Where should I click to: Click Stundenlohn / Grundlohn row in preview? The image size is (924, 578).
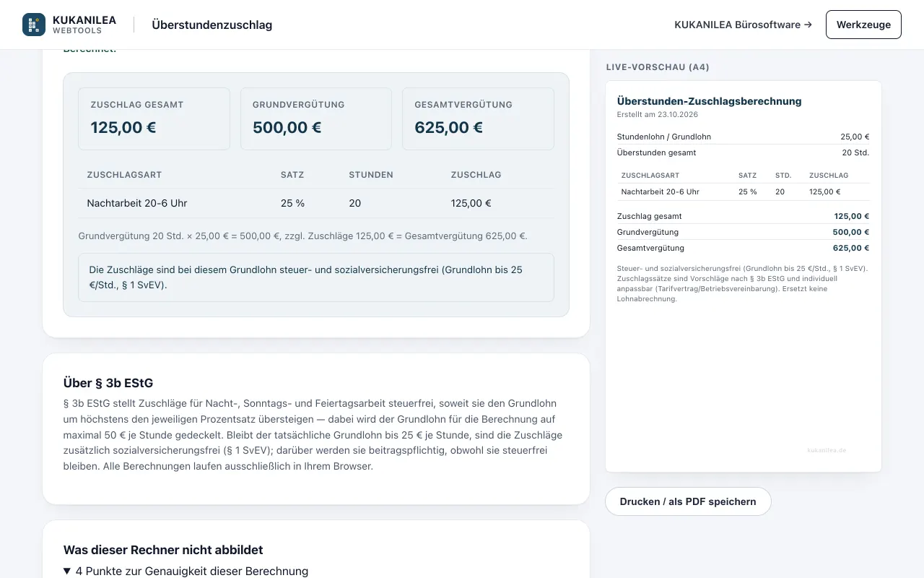tap(743, 137)
